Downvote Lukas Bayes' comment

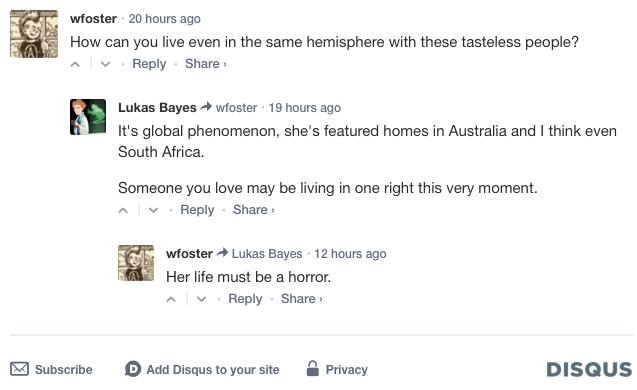(153, 210)
